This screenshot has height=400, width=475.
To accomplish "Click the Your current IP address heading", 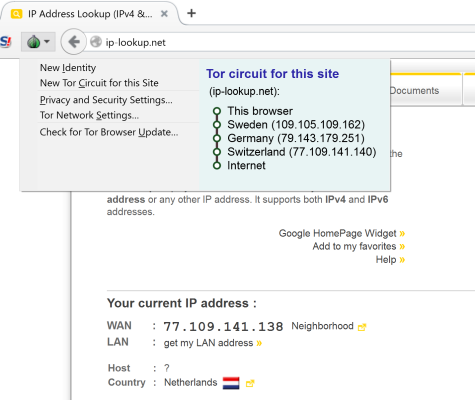I will [182, 303].
